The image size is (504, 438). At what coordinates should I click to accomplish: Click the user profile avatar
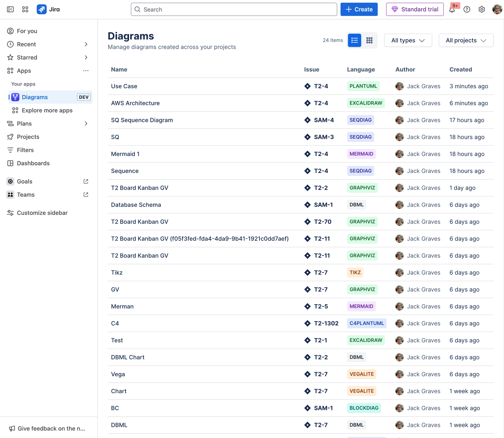click(x=497, y=9)
